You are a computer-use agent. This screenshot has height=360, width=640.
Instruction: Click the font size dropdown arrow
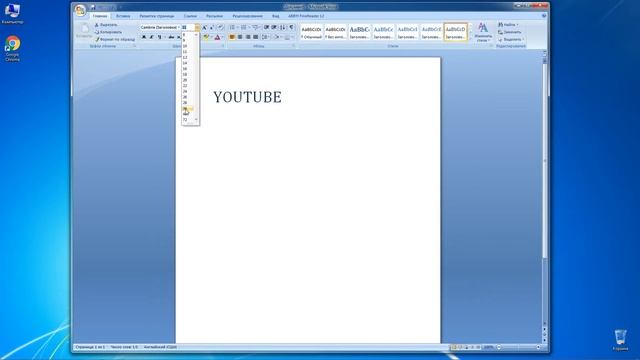(198, 27)
